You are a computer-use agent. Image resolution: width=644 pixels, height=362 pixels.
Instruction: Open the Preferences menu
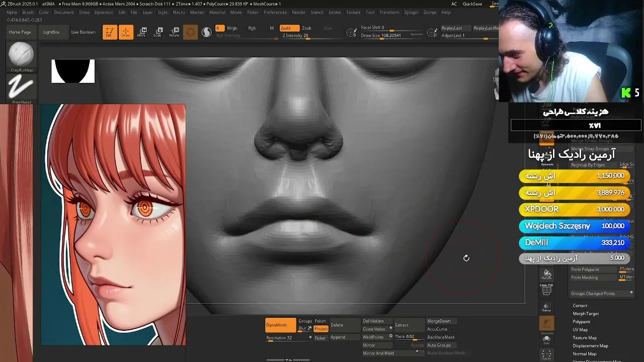click(x=275, y=12)
